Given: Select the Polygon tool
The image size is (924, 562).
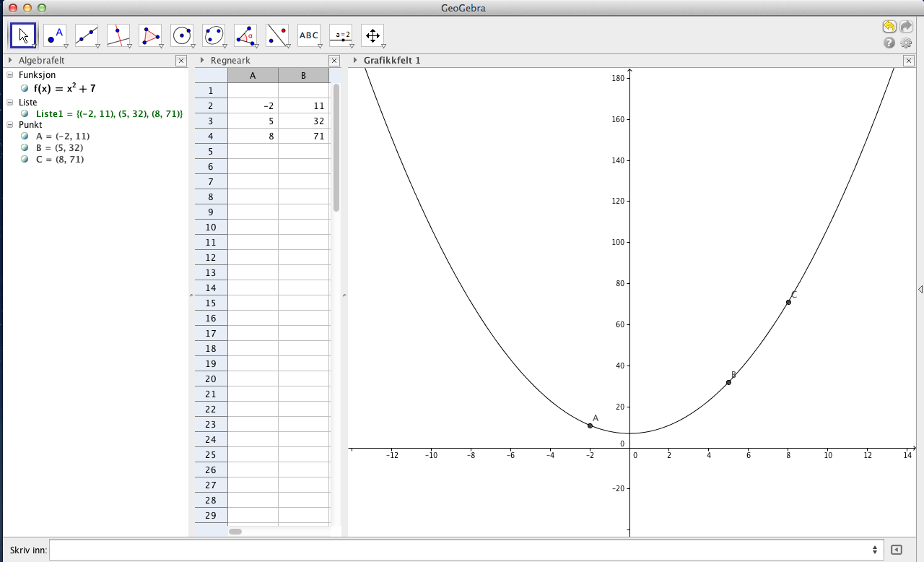Looking at the screenshot, I should pos(150,35).
